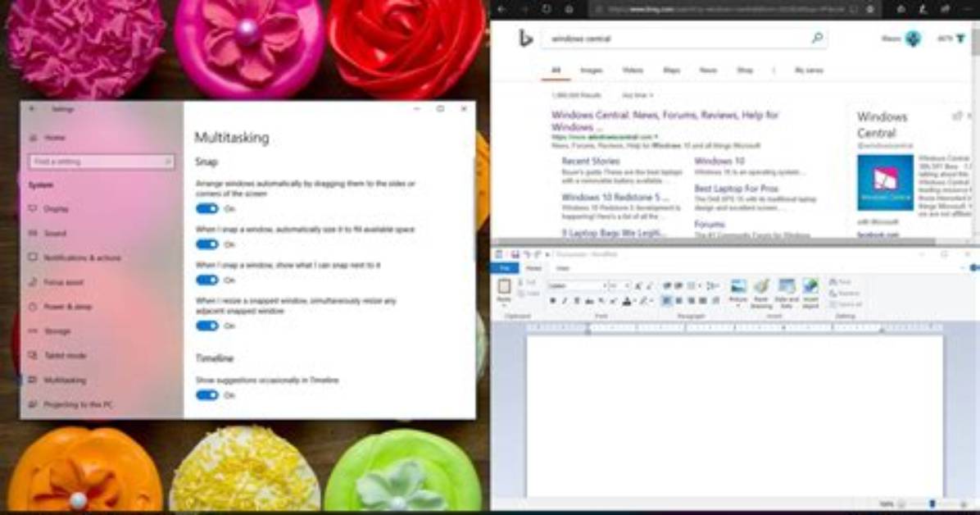Viewport: 980px width, 515px height.
Task: Open the bullet list dropdown in WordPad
Action: [700, 286]
